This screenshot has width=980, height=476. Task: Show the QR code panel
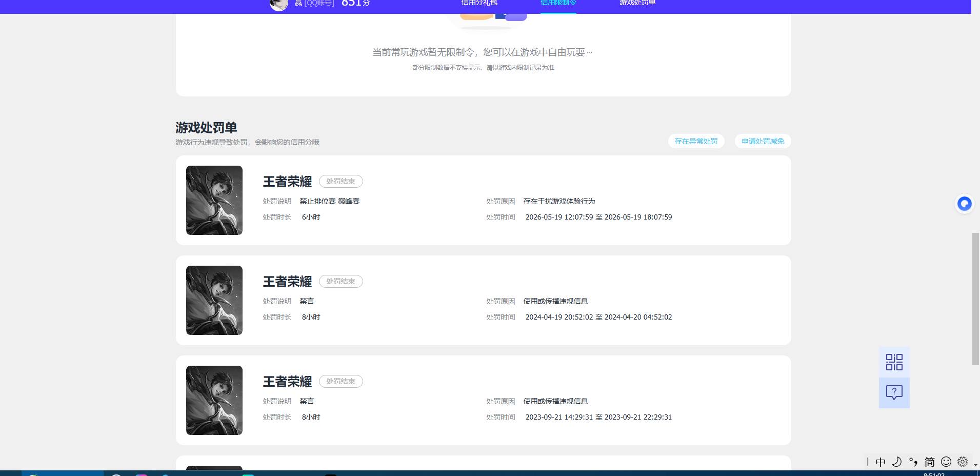coord(894,362)
